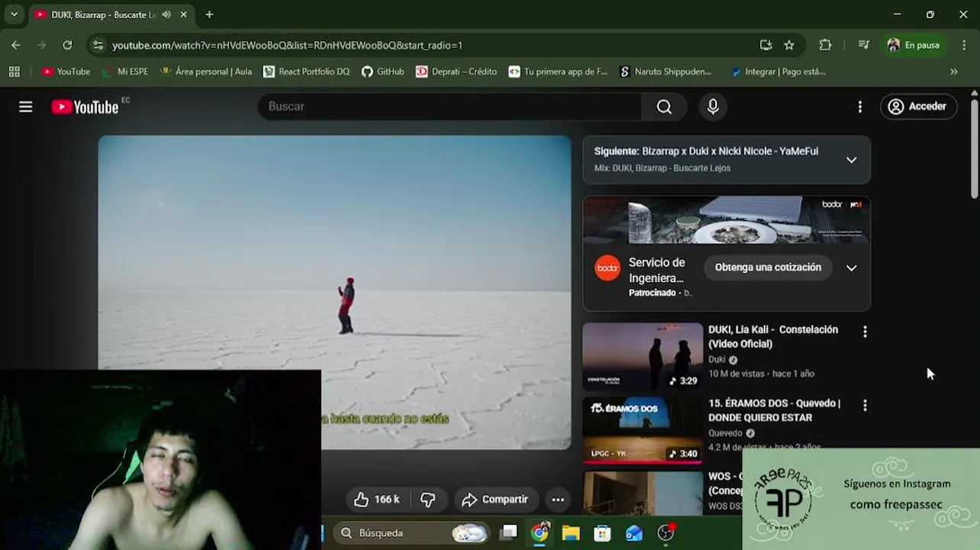Dislike the video with thumbs down

428,500
